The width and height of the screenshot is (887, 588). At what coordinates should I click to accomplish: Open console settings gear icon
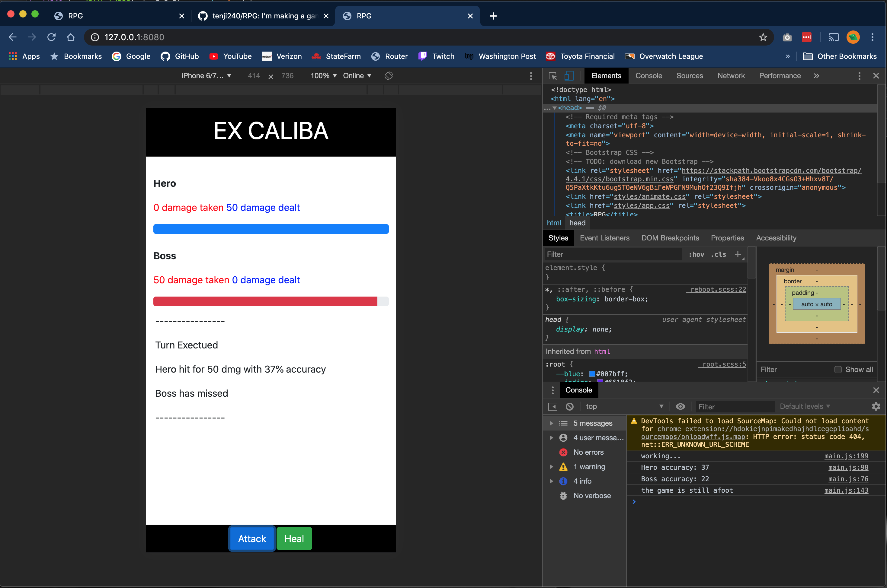pos(876,406)
